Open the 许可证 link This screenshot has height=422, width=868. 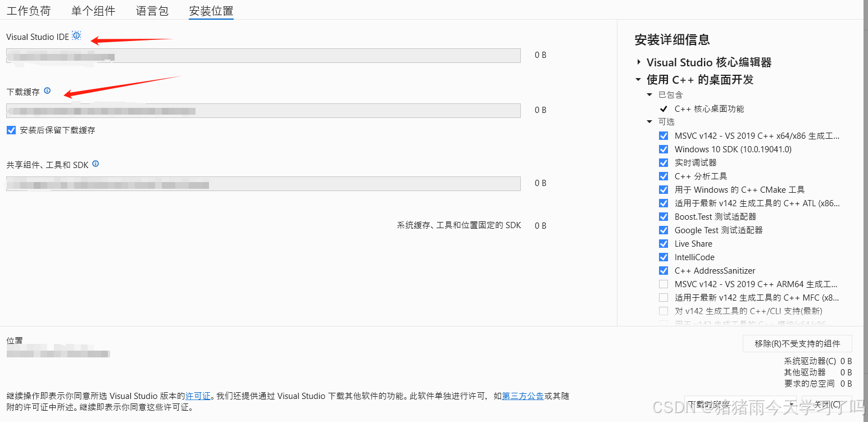pyautogui.click(x=198, y=396)
